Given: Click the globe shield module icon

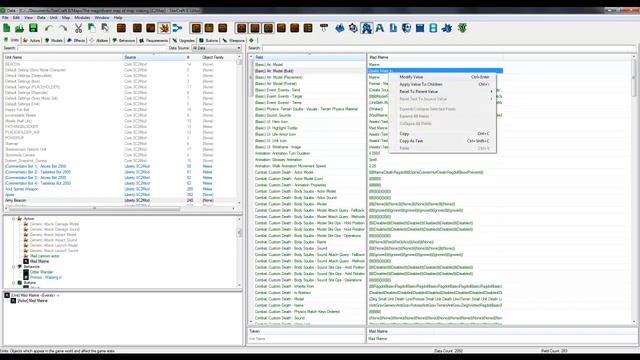Looking at the screenshot, I should [x=407, y=28].
